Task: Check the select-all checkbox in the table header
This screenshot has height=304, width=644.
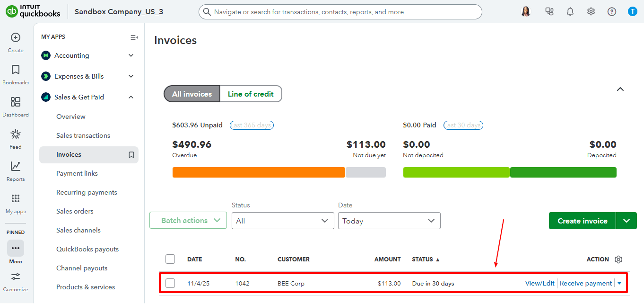Action: (170, 259)
